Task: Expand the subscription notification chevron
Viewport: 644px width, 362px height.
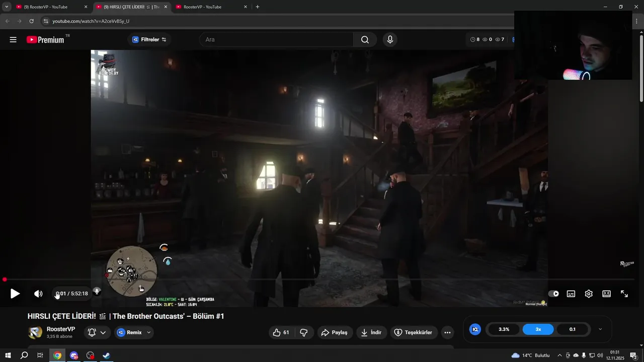Action: (103, 332)
